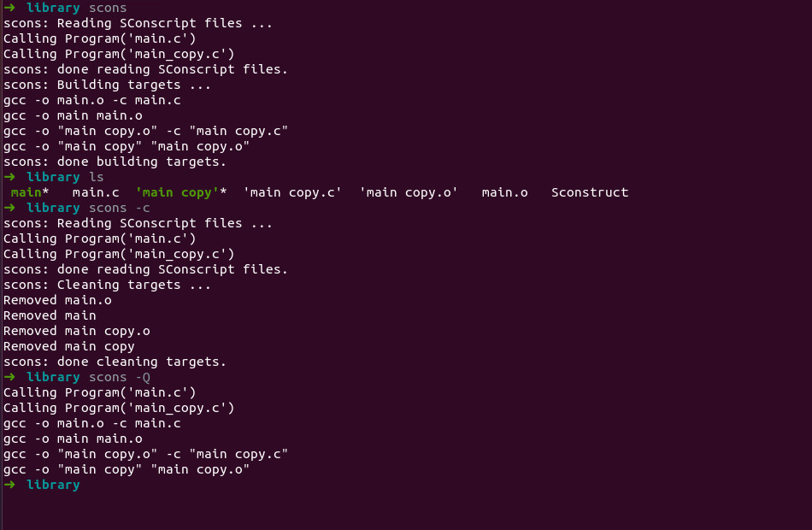
Task: Click the green arrow on the final prompt
Action: (x=9, y=485)
